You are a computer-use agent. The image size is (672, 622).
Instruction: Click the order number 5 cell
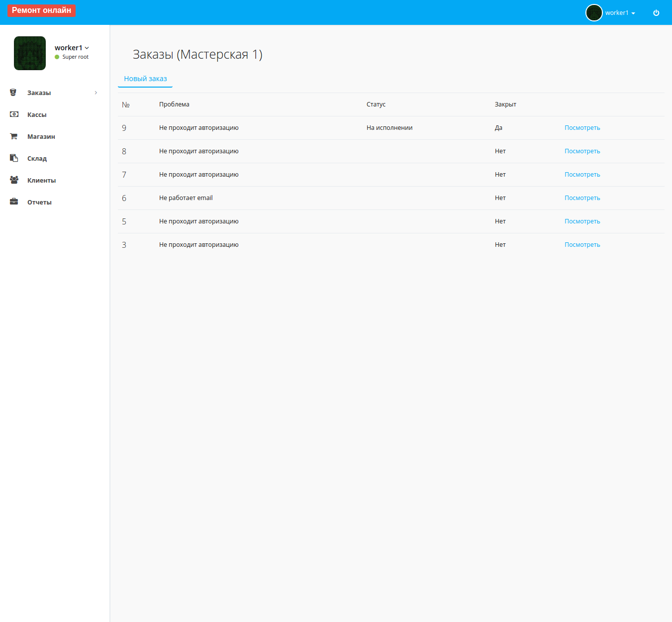click(x=124, y=221)
